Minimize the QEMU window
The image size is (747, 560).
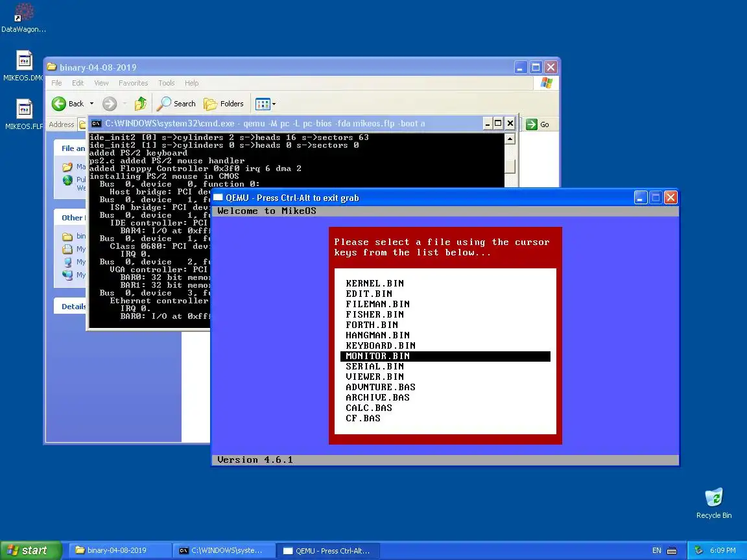tap(641, 197)
